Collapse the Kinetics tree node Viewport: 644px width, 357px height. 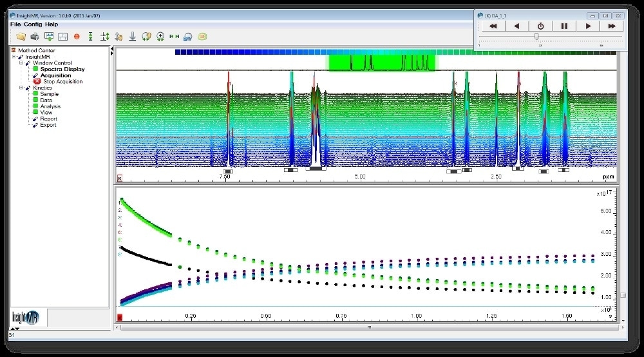click(x=21, y=88)
